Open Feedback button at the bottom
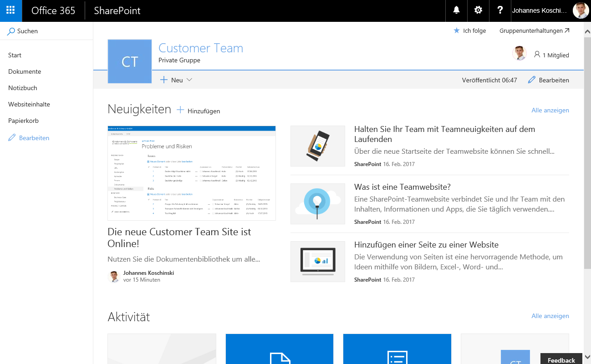 point(561,359)
